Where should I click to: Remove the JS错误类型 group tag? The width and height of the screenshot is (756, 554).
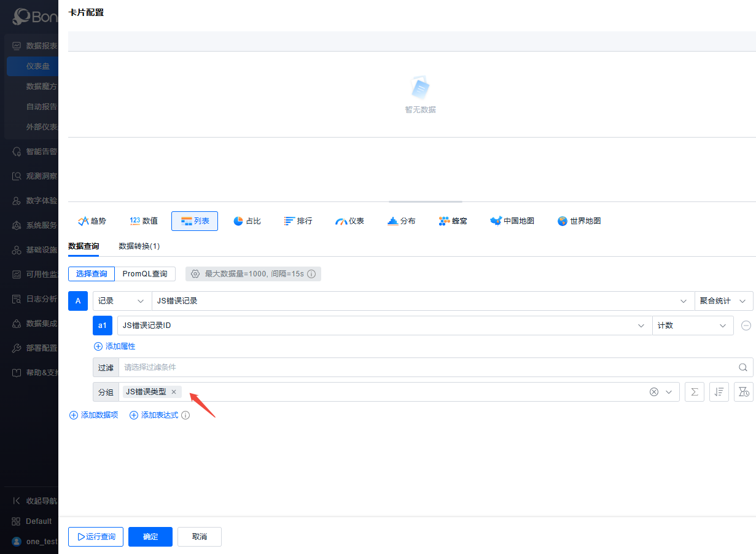coord(174,392)
